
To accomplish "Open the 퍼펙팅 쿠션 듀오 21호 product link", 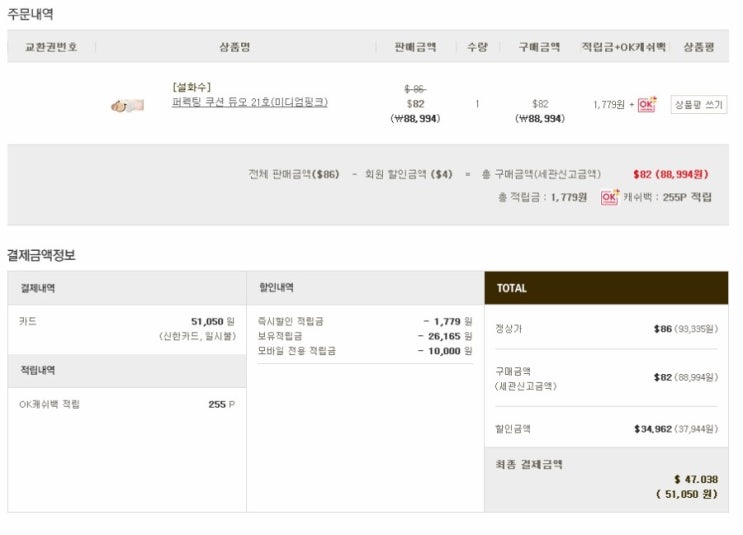I will 249,102.
